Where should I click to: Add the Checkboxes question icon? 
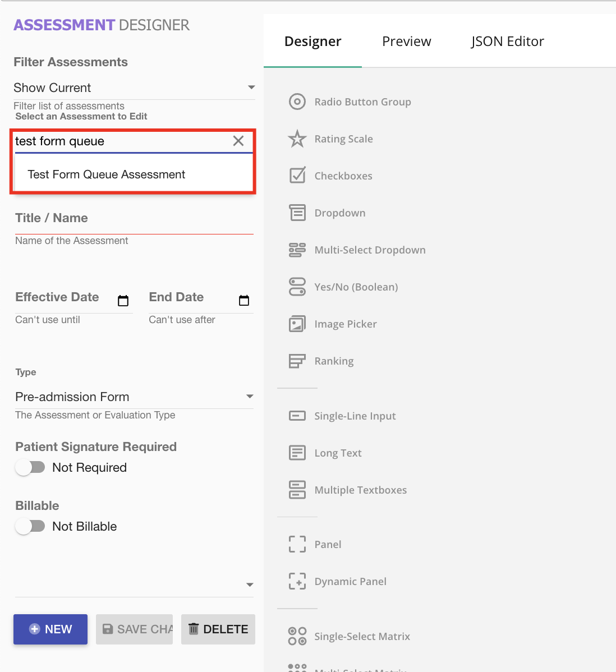tap(297, 176)
